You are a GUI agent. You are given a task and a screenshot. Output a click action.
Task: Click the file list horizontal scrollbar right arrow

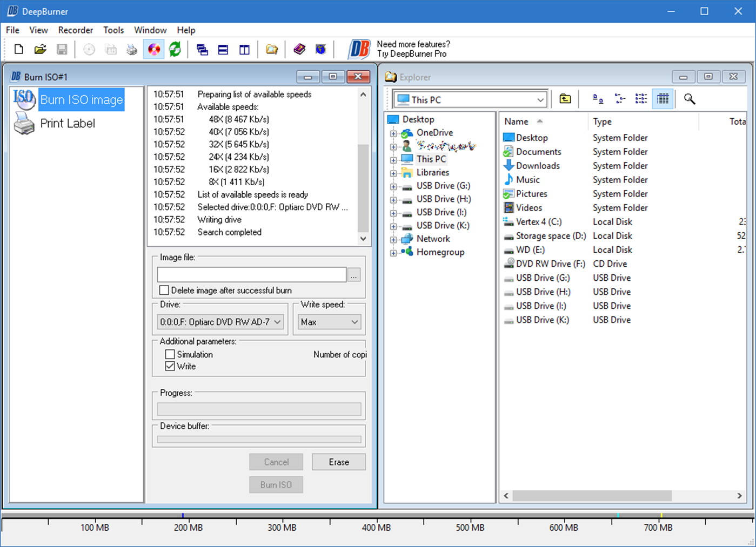(740, 496)
